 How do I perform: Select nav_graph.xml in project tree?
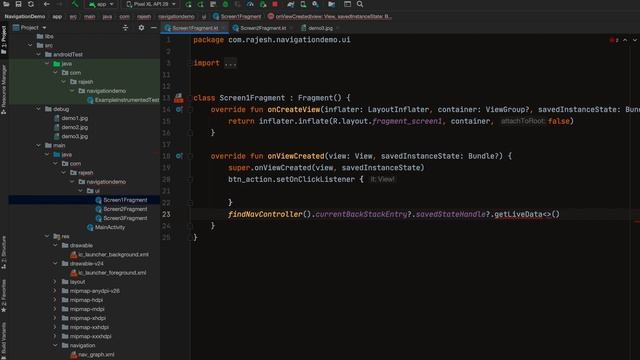[x=96, y=354]
